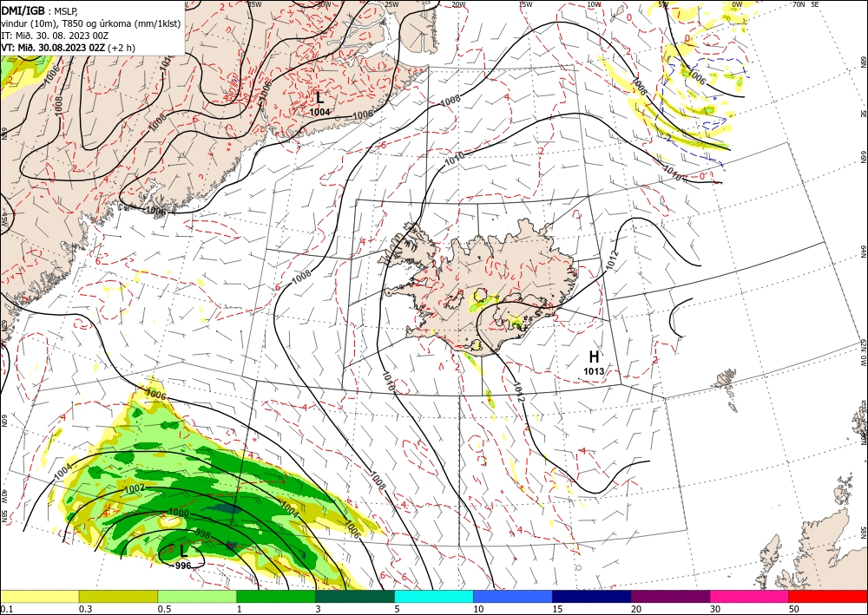
Task: Click the H high-pressure symbol
Action: pos(594,357)
